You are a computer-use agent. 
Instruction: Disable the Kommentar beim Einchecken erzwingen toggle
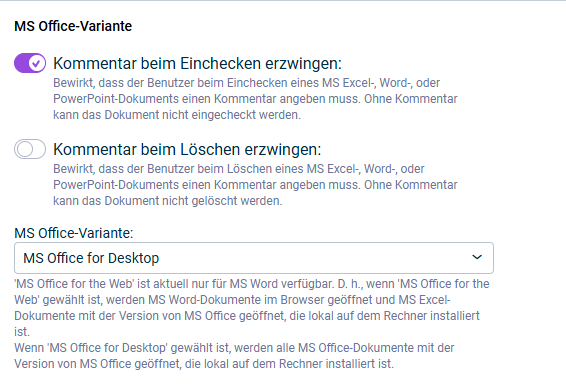[30, 63]
